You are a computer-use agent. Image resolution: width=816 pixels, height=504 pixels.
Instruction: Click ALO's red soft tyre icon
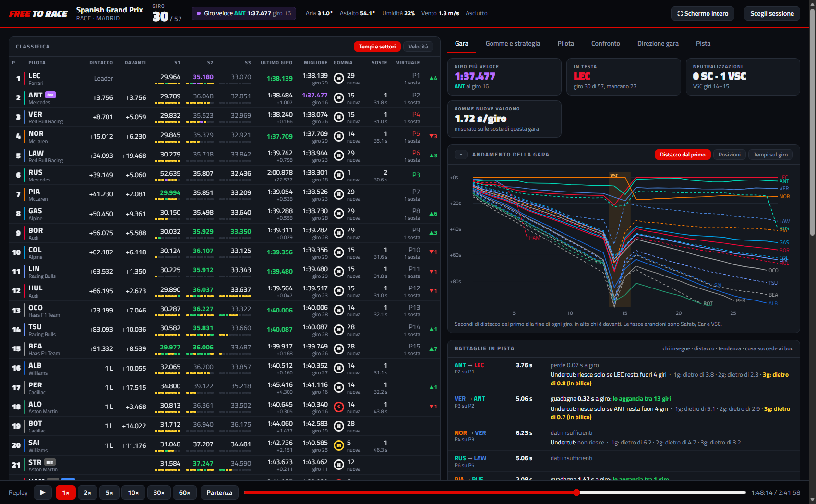pyautogui.click(x=339, y=407)
